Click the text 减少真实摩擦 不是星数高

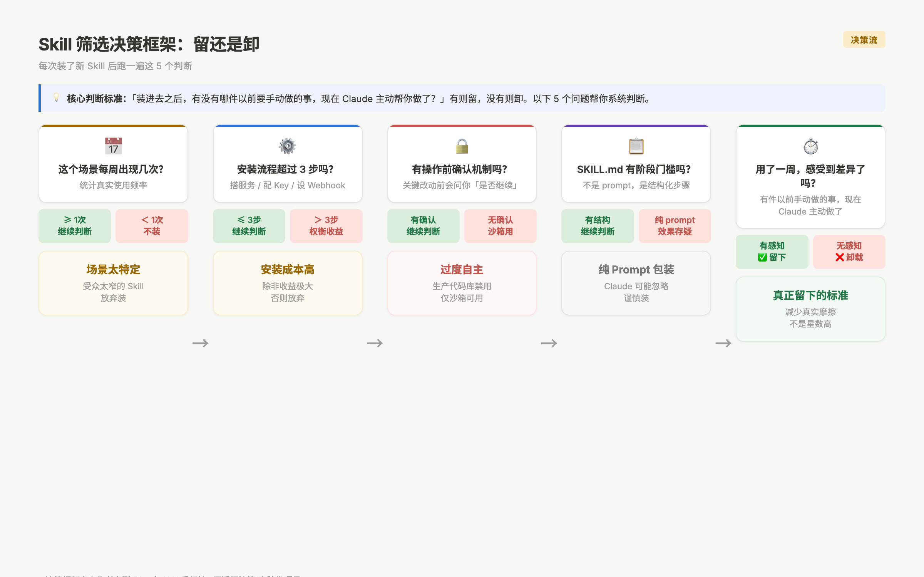click(x=810, y=318)
